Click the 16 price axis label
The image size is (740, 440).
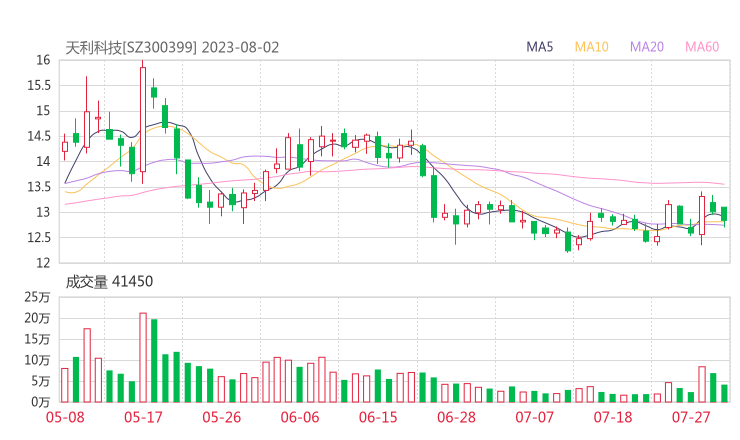[43, 60]
